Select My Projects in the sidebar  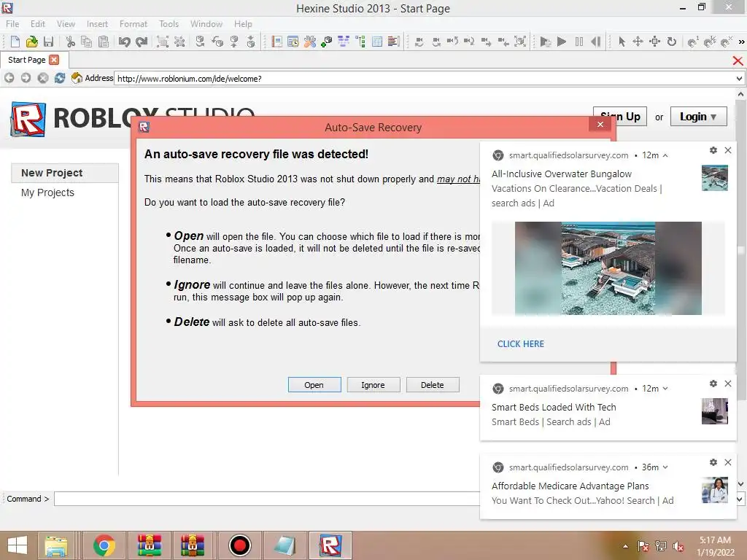(47, 192)
